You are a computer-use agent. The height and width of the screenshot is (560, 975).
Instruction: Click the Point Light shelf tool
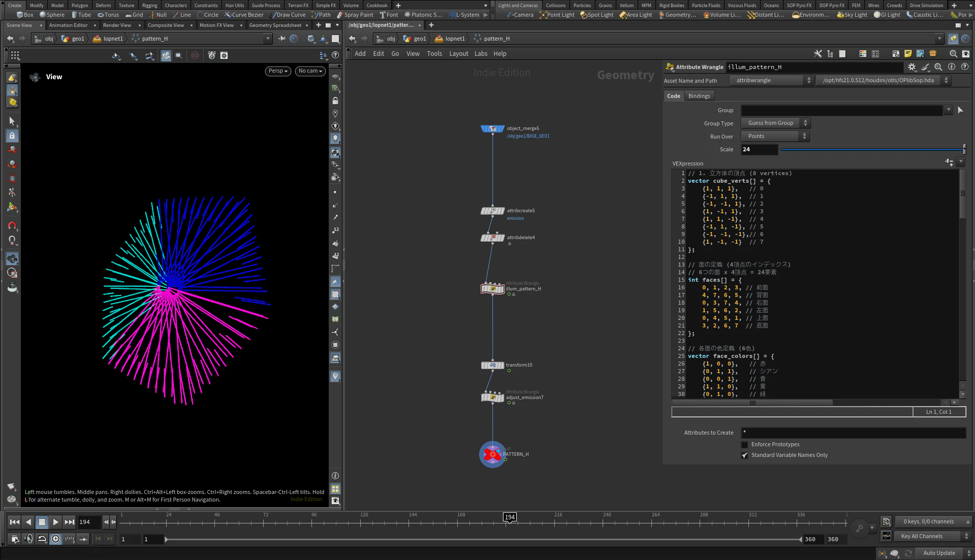pyautogui.click(x=557, y=15)
